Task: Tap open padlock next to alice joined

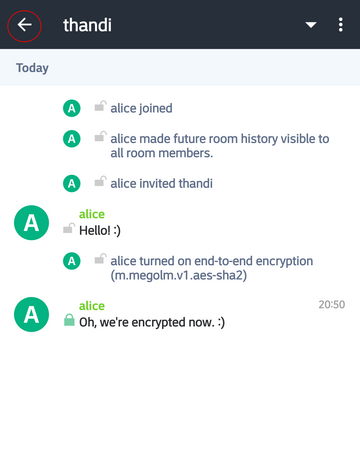Action: click(100, 106)
